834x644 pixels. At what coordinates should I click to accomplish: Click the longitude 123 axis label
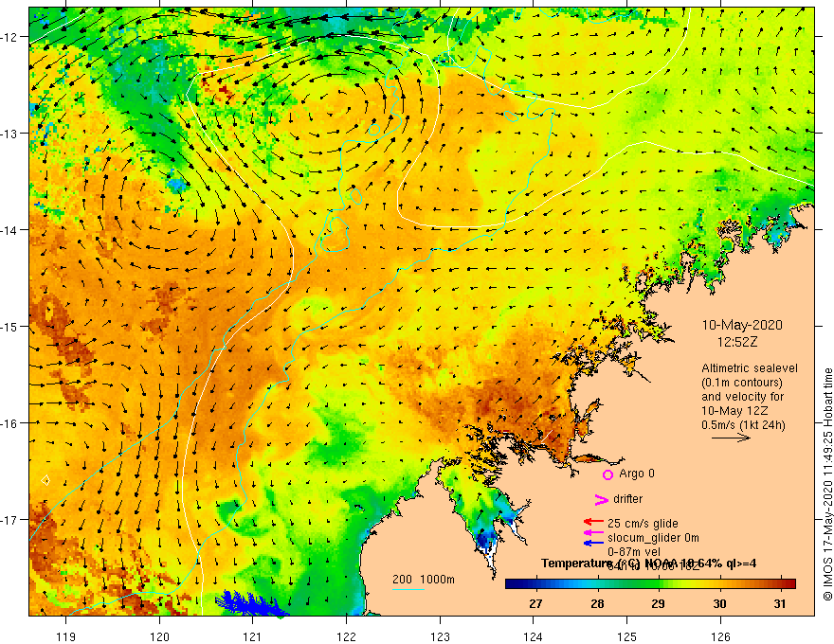[x=440, y=636]
